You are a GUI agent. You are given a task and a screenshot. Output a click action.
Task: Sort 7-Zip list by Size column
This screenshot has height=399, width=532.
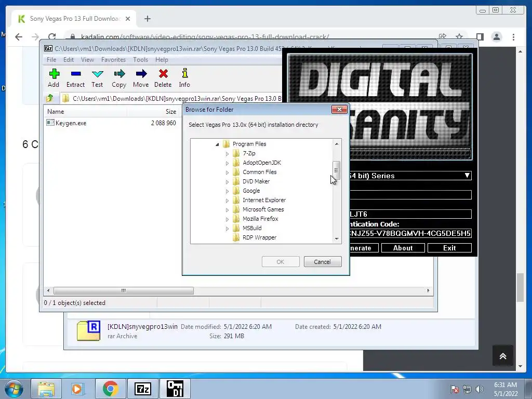tap(154, 111)
